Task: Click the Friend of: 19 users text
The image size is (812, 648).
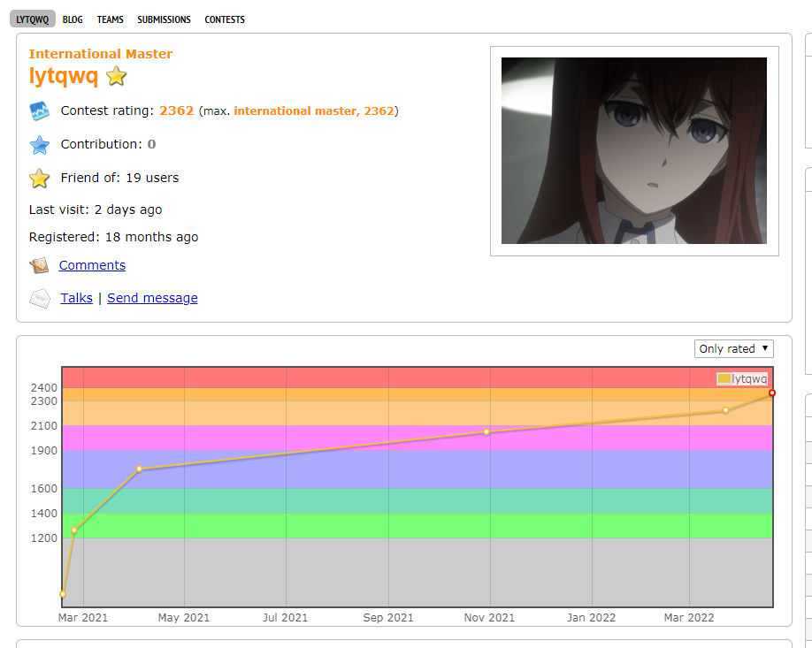Action: pyautogui.click(x=119, y=178)
